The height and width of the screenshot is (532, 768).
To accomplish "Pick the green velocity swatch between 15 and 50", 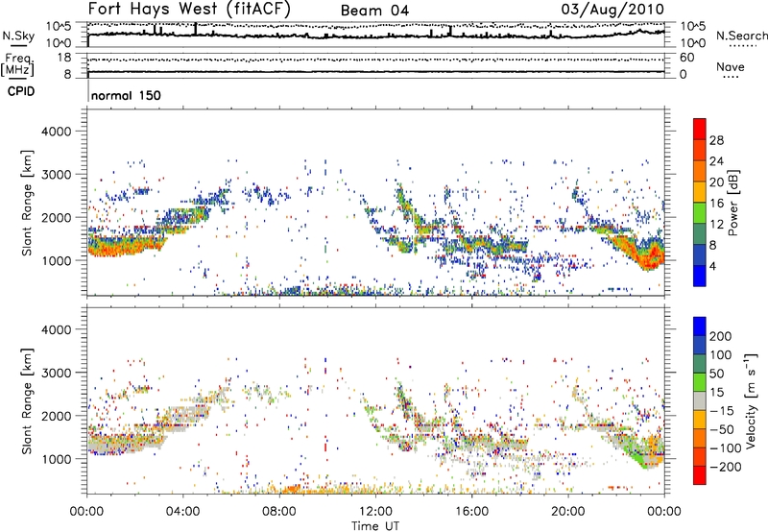I will pos(700,382).
